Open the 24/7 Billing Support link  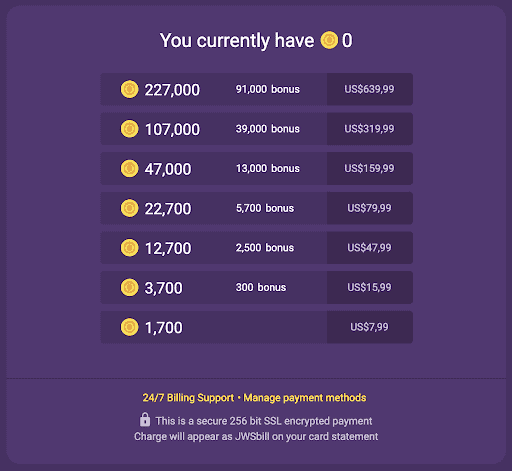188,398
